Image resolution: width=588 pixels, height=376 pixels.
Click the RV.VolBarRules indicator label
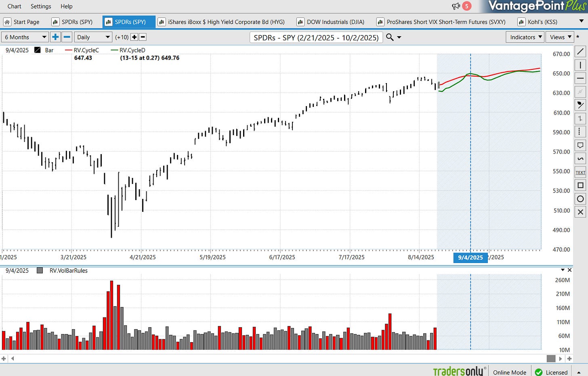[x=69, y=270]
